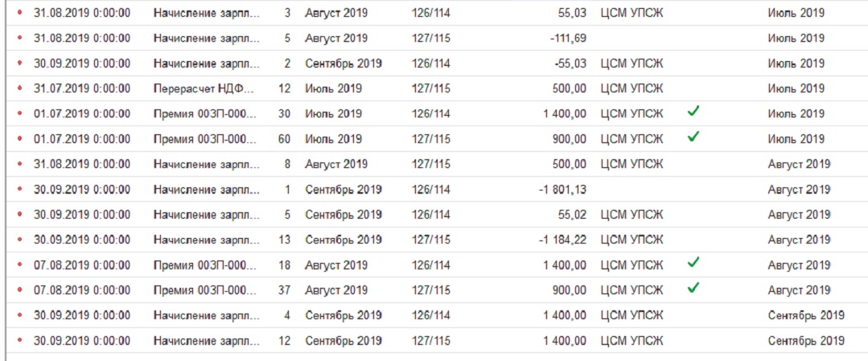Click the red dot of the -55,03 row
This screenshot has height=361, width=868.
click(20, 64)
